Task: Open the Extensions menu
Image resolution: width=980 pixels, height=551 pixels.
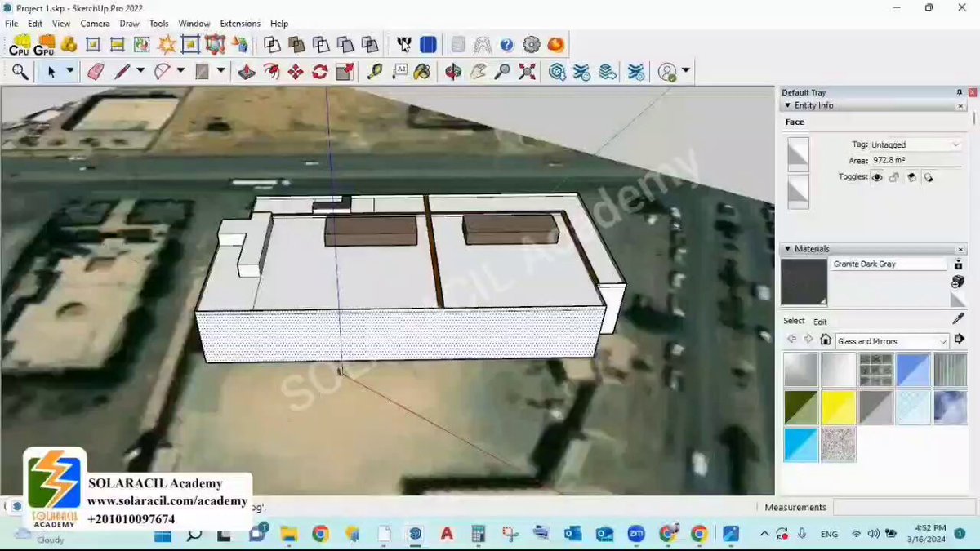Action: click(240, 24)
